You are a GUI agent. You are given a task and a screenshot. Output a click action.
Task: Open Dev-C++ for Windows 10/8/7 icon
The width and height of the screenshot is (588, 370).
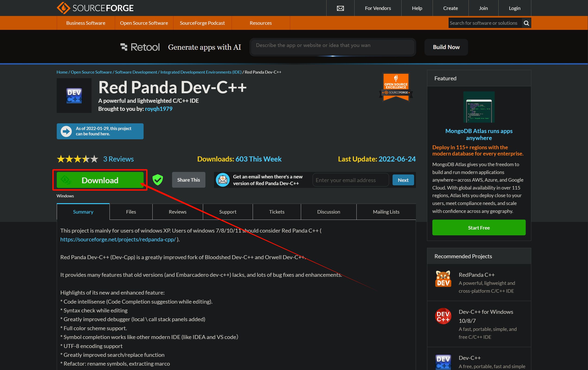tap(443, 316)
